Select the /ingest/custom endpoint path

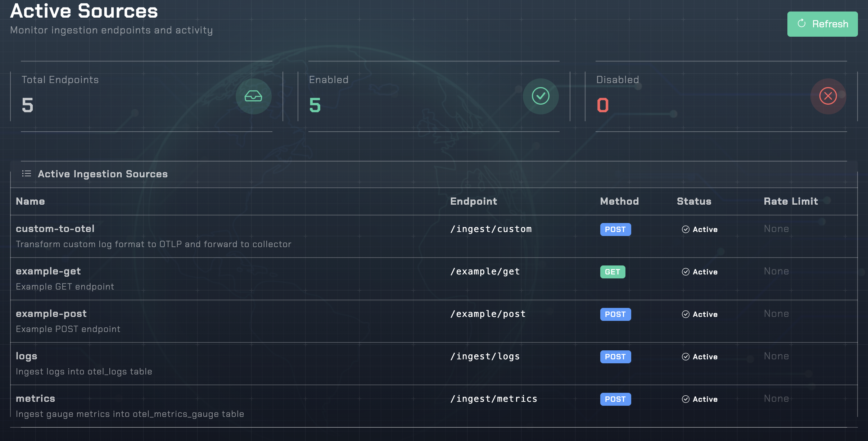point(491,229)
